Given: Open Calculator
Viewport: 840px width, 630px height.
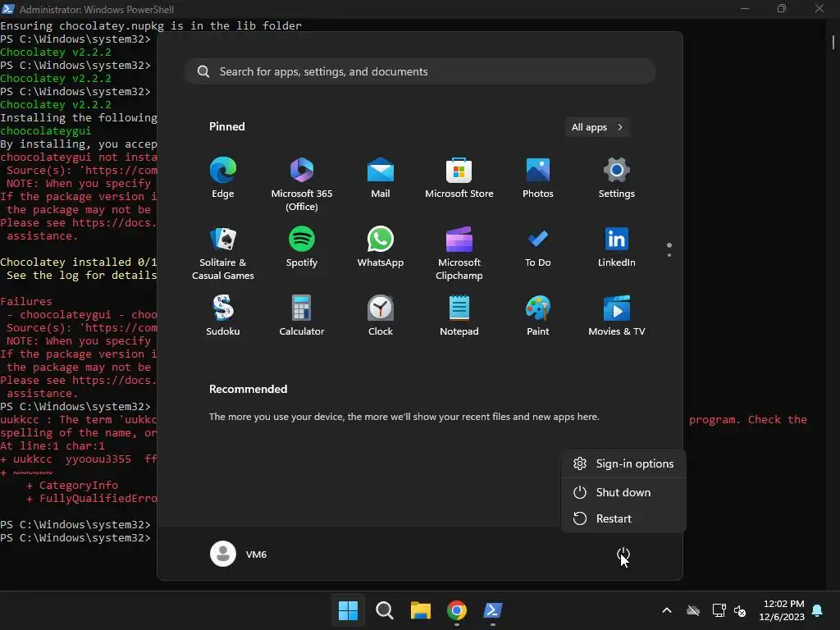Looking at the screenshot, I should coord(302,316).
